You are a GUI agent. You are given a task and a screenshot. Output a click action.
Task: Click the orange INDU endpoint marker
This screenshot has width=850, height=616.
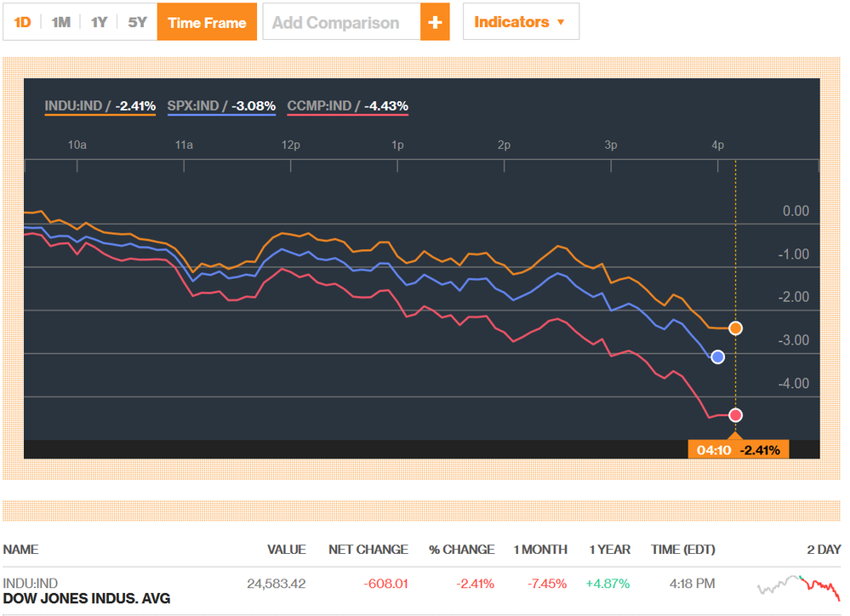[736, 328]
